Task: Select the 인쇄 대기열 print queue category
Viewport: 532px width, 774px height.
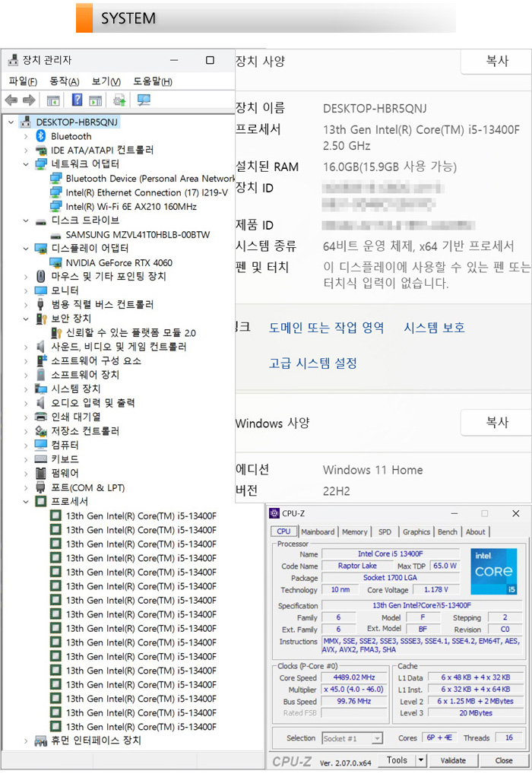Action: (x=75, y=417)
